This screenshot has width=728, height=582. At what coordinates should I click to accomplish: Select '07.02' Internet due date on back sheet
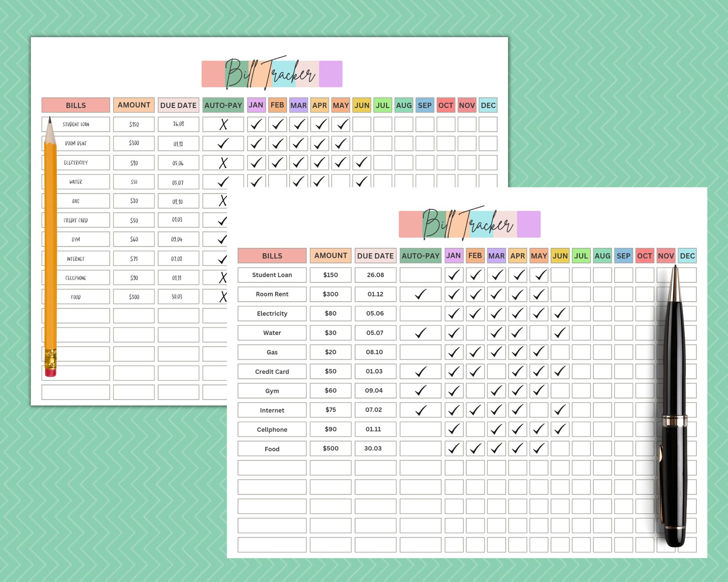pyautogui.click(x=178, y=258)
